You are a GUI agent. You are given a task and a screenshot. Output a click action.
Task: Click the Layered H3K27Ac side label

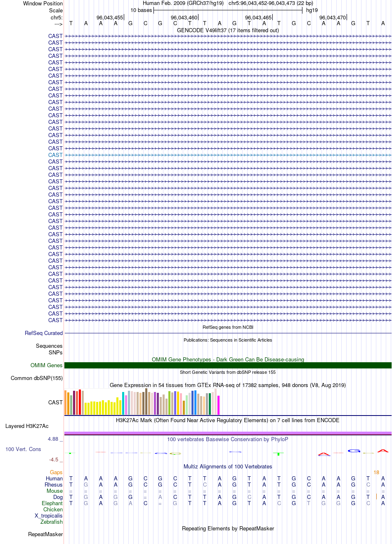27,426
